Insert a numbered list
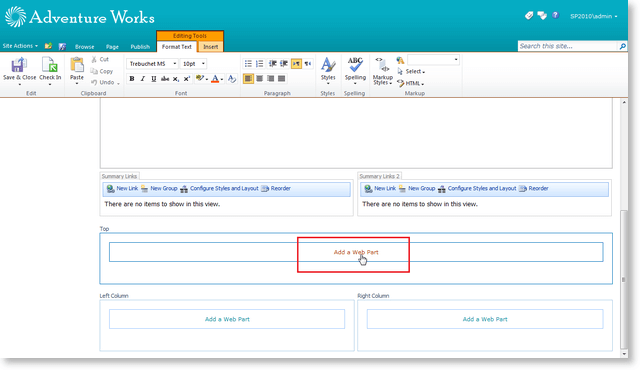 click(260, 64)
